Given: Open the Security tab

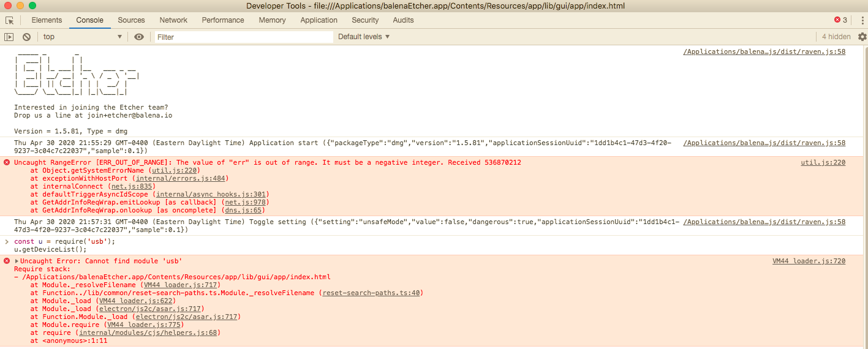Looking at the screenshot, I should coord(365,20).
